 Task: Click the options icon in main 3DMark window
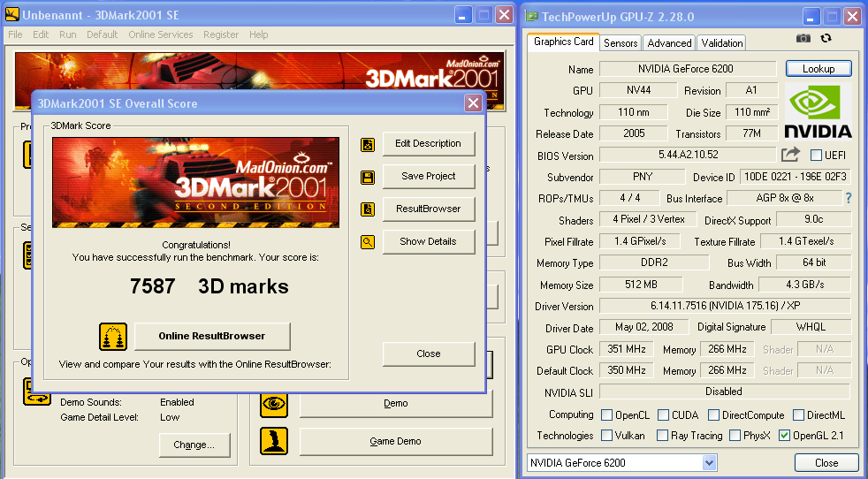[x=37, y=392]
